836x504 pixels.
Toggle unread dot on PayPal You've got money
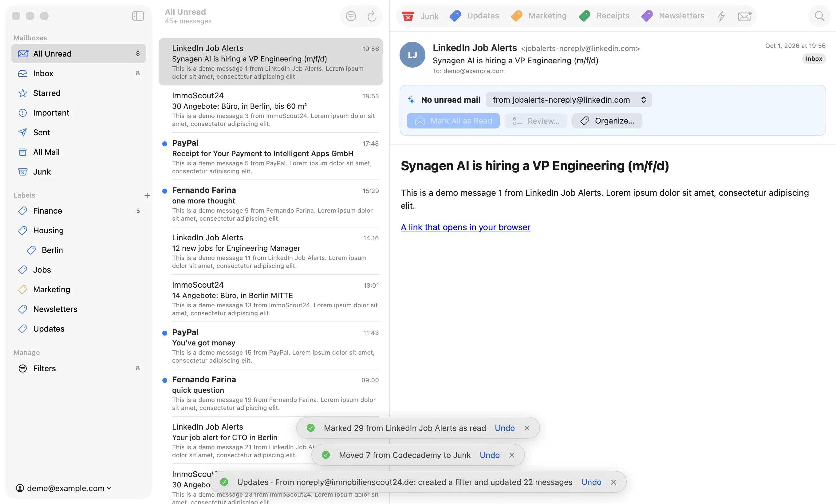164,333
